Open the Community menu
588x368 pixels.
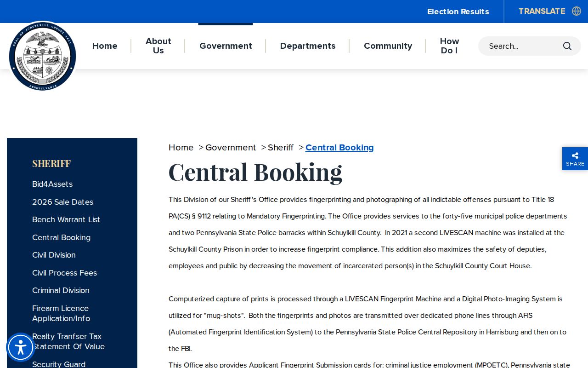pyautogui.click(x=388, y=46)
